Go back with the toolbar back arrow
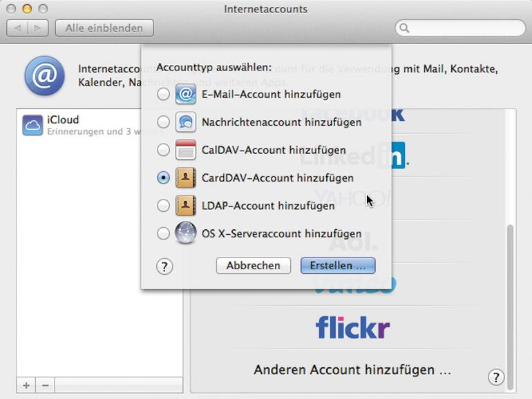The height and width of the screenshot is (399, 532). click(x=18, y=28)
